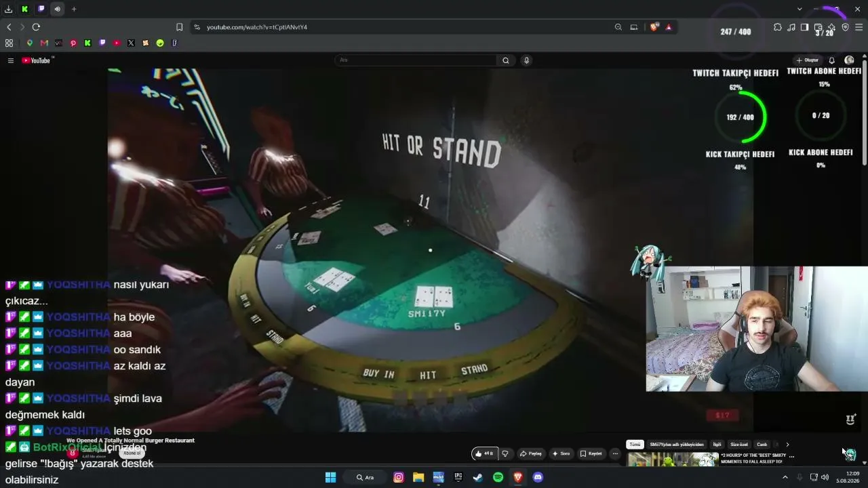Viewport: 868px width, 488px height.
Task: Toggle the browser sidebar panel
Action: click(804, 27)
